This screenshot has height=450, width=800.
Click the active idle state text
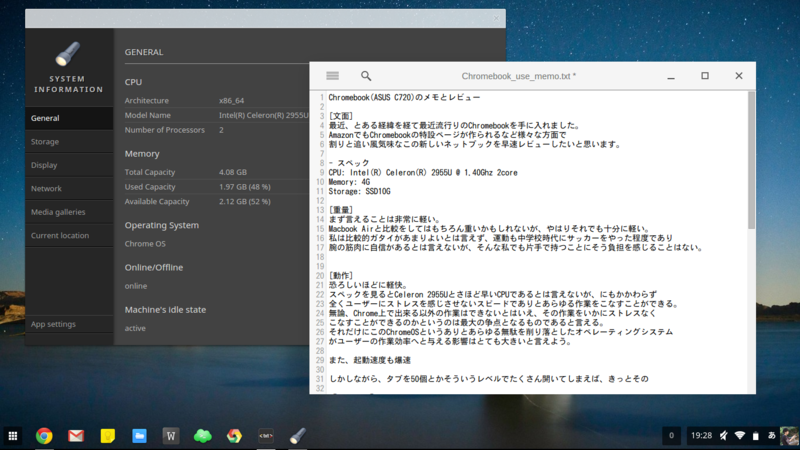(135, 328)
